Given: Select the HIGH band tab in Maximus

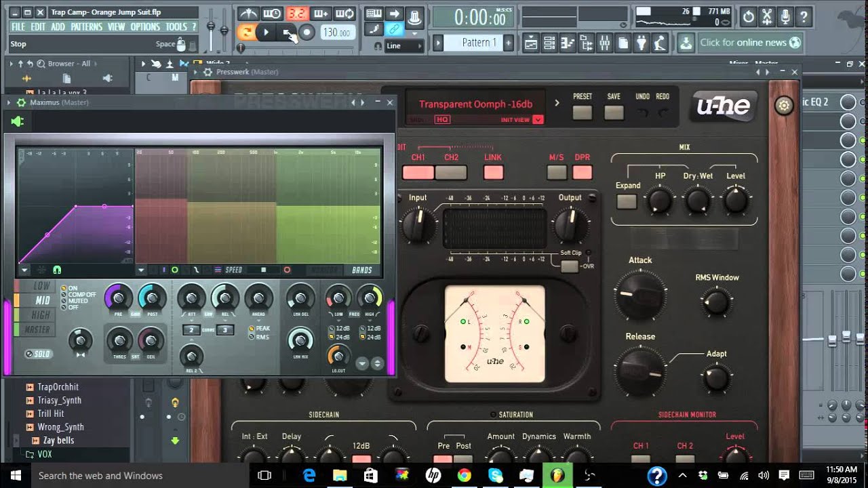Looking at the screenshot, I should click(x=41, y=315).
